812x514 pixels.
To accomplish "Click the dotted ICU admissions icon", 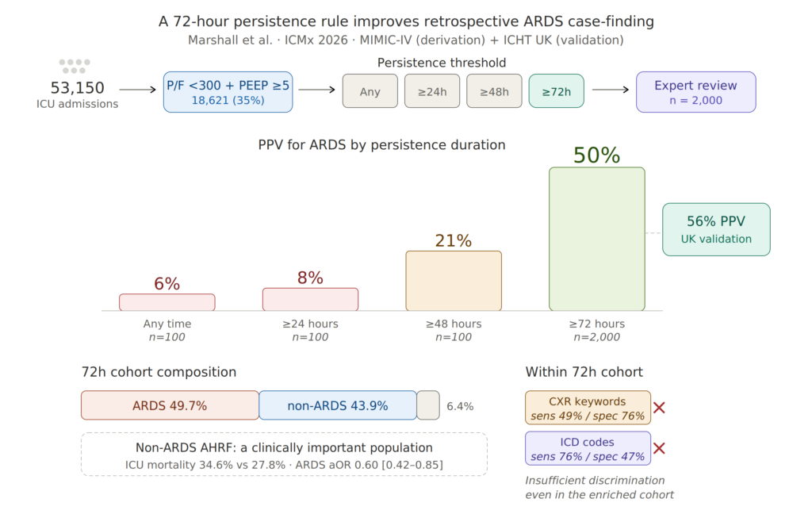I will (75, 66).
